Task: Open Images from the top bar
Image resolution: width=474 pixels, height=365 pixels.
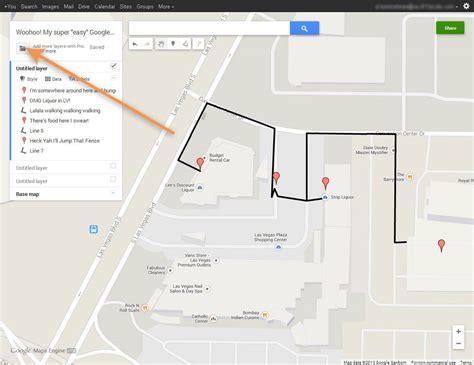Action: coord(50,6)
